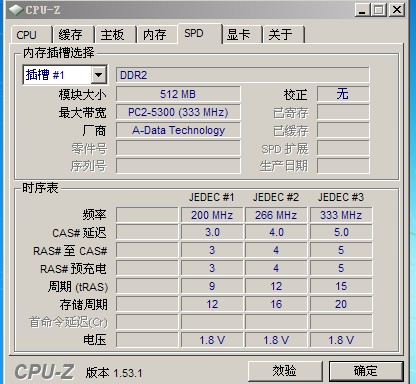Click the PC2-5300 (333 MHz) bandwidth value
Screen dimensions: 416x384
pos(178,112)
